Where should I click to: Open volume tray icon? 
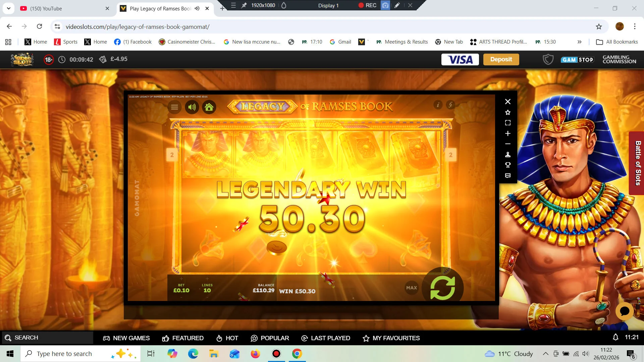coord(586,354)
